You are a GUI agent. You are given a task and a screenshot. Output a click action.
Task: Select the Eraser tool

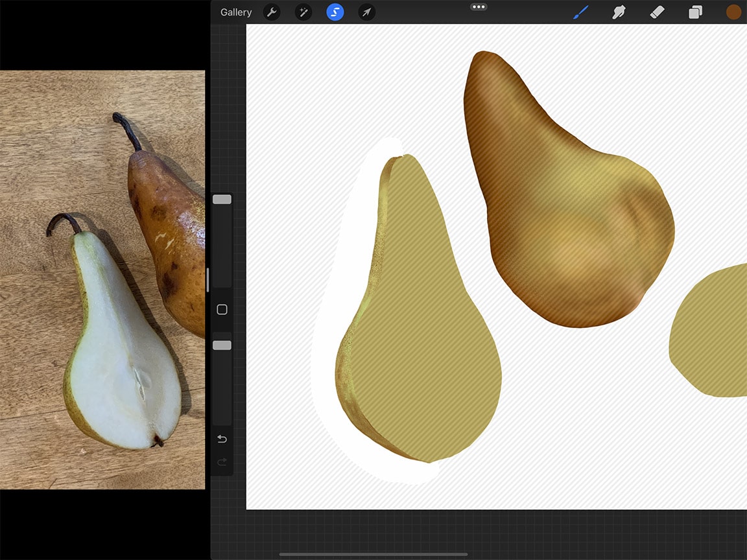click(x=657, y=12)
